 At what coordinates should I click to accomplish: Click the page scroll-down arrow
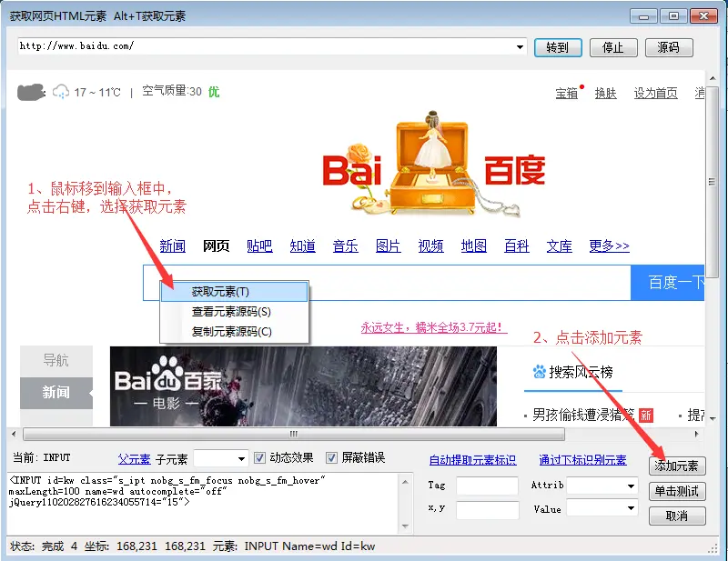click(x=713, y=418)
